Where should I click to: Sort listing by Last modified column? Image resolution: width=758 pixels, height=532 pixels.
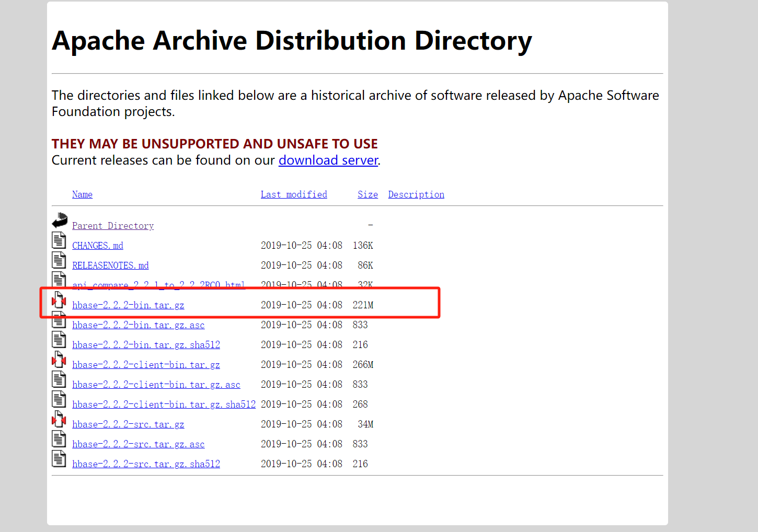[294, 194]
